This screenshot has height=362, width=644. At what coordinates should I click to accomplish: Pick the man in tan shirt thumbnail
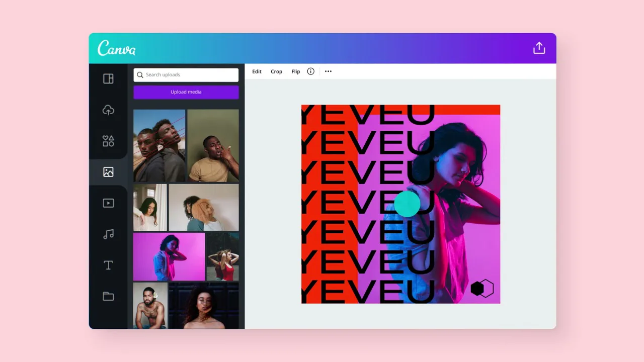pos(213,145)
